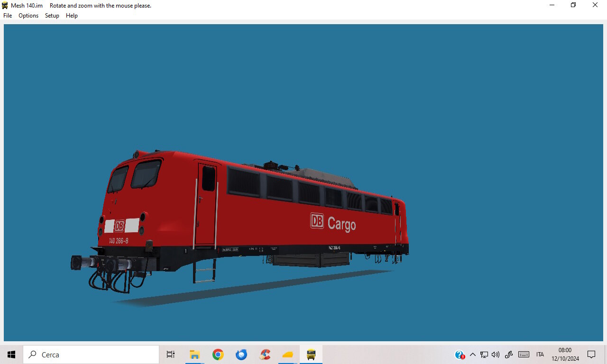Open the volume control tray icon

point(496,355)
